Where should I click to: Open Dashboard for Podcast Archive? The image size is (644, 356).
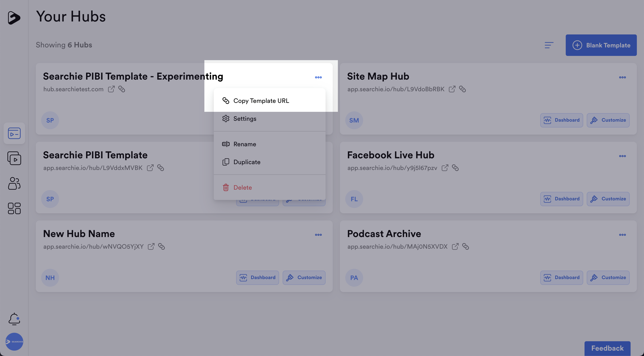pos(561,278)
